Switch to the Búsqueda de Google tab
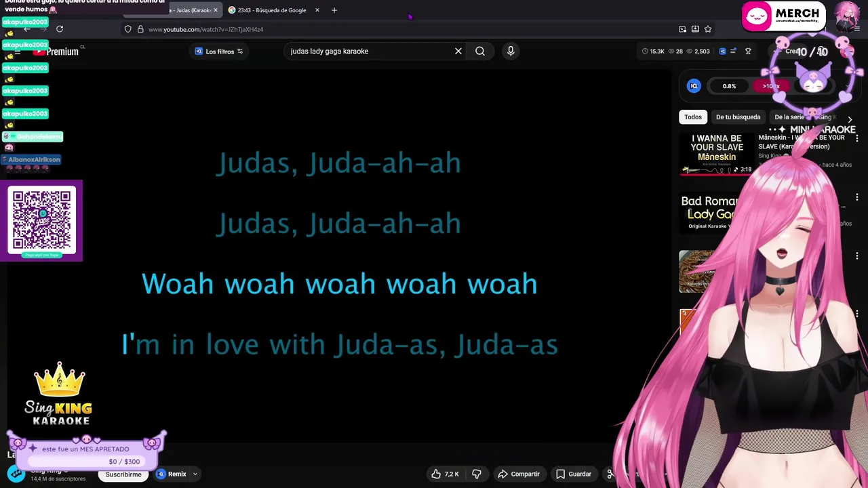The width and height of the screenshot is (868, 488). (x=271, y=10)
